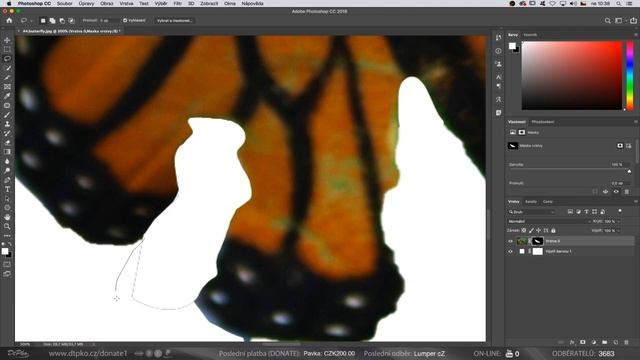Select the Gradient tool
The width and height of the screenshot is (640, 360).
[7, 152]
